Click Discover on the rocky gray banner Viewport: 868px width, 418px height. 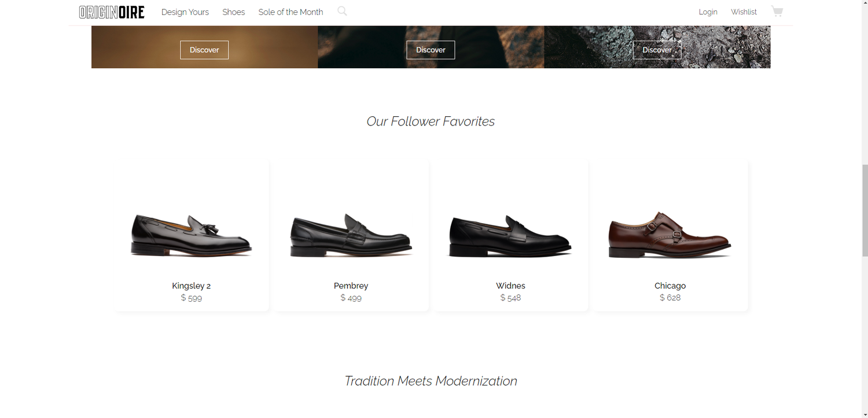657,50
